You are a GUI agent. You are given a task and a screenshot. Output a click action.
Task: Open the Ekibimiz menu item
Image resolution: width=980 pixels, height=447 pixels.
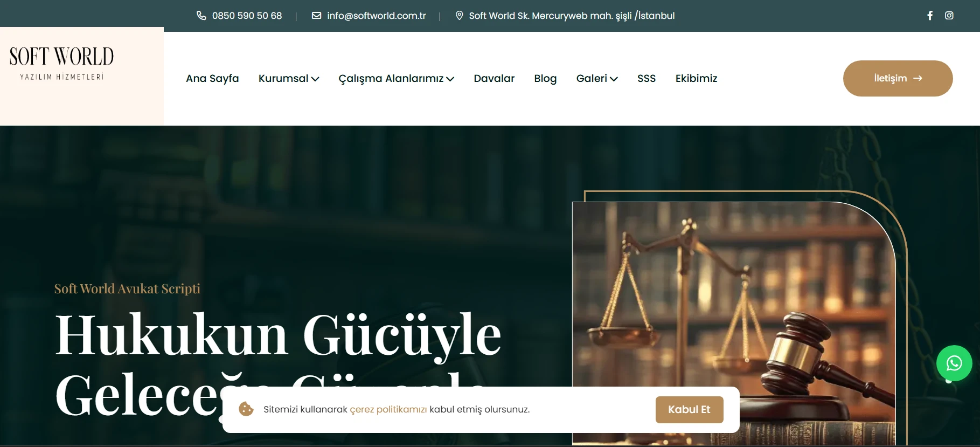point(696,79)
